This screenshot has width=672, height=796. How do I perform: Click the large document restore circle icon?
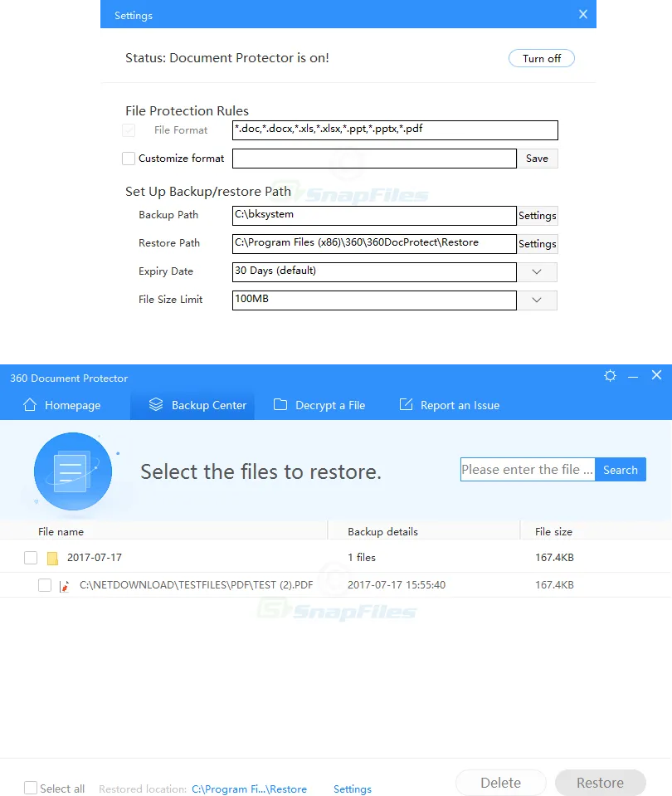[73, 471]
